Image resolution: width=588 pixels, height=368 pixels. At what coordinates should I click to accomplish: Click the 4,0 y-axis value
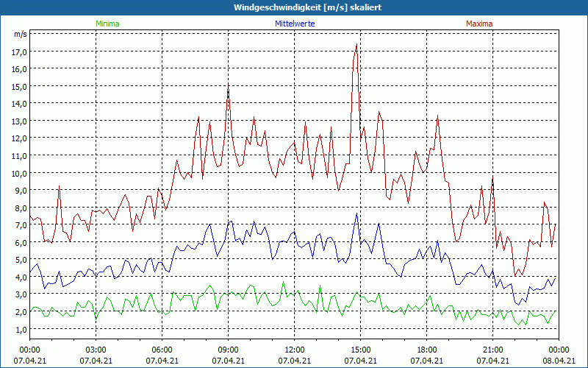[x=21, y=277]
